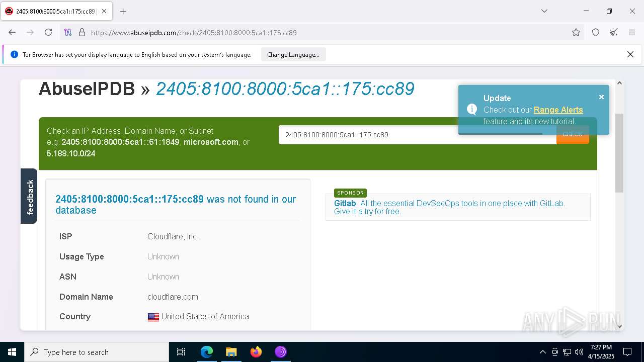This screenshot has width=644, height=362.
Task: Show hidden system tray icons
Action: (542, 352)
